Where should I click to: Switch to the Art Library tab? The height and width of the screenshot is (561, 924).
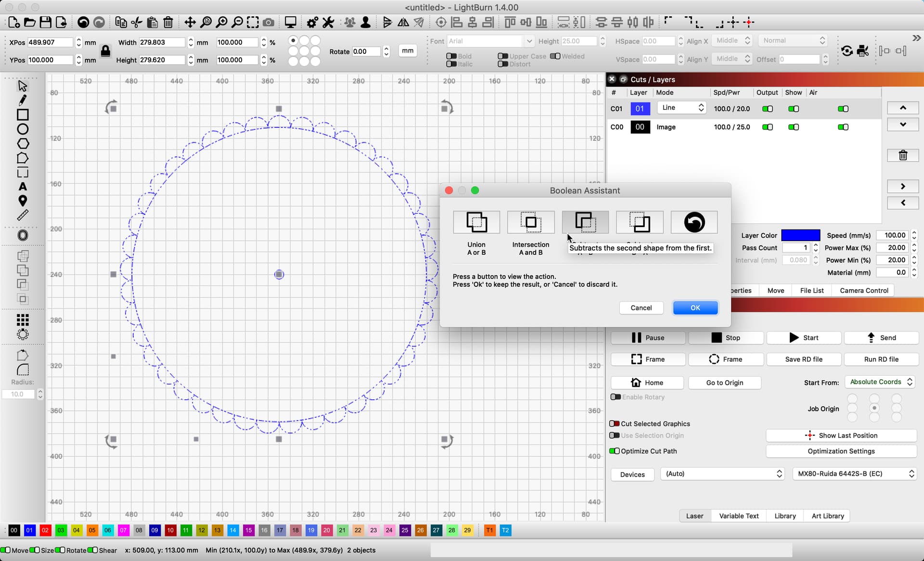827,515
